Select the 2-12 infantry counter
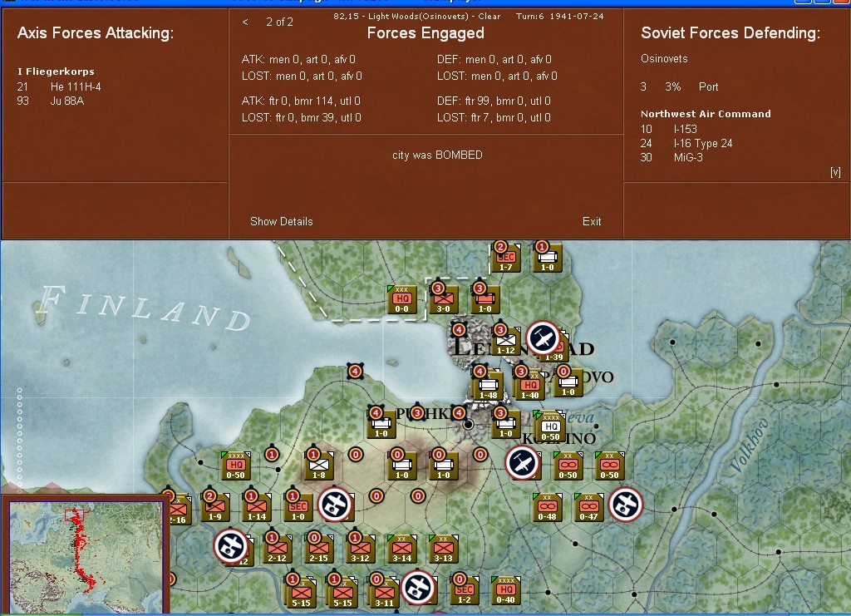851x616 pixels. click(x=278, y=549)
